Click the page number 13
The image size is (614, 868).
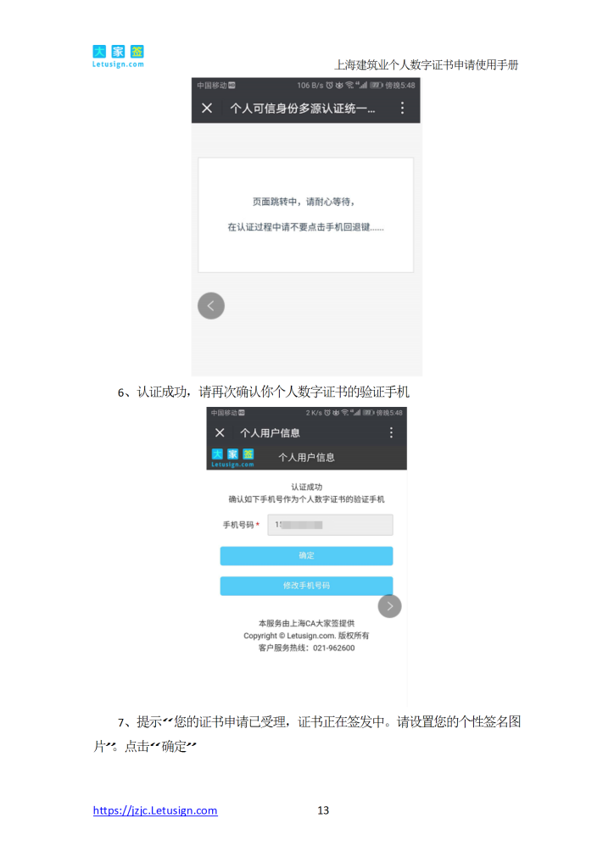pos(323,810)
